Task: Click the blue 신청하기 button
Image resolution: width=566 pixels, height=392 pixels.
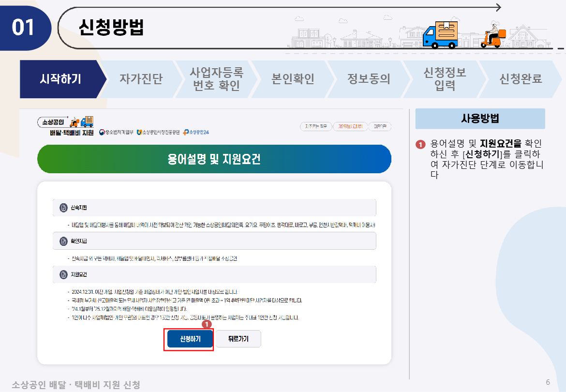Action: coord(190,339)
